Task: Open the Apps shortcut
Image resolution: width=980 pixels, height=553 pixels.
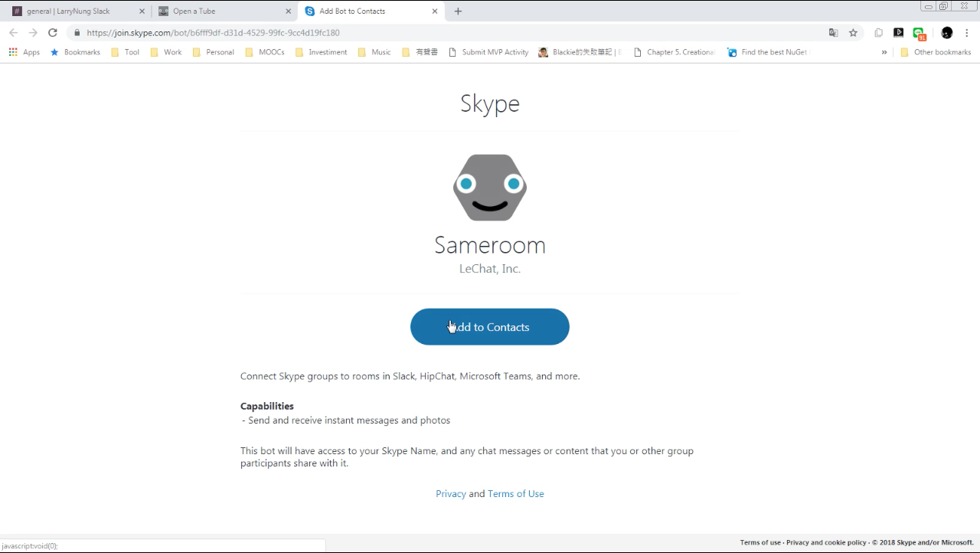Action: 24,52
